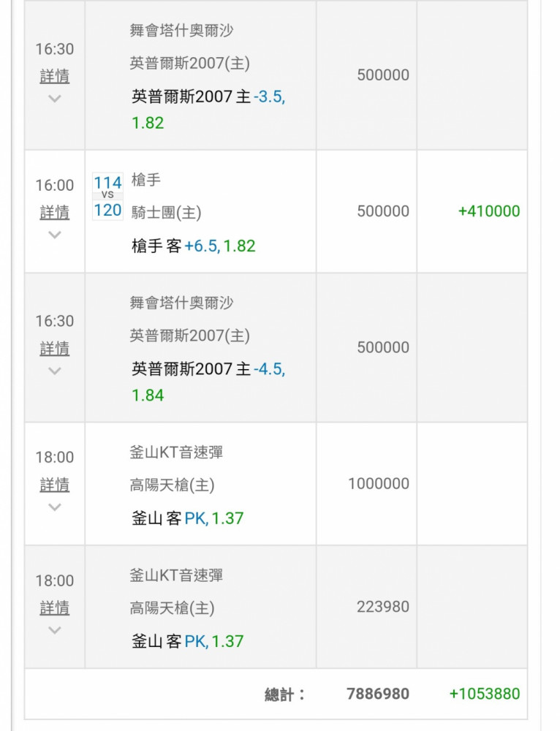
Task: Click the 223980 stake amount
Action: click(x=383, y=607)
